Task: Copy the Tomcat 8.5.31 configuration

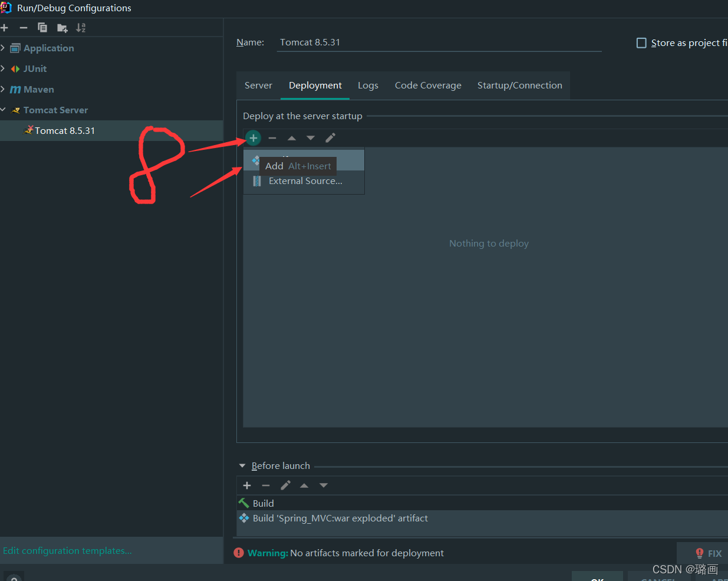Action: click(x=42, y=27)
